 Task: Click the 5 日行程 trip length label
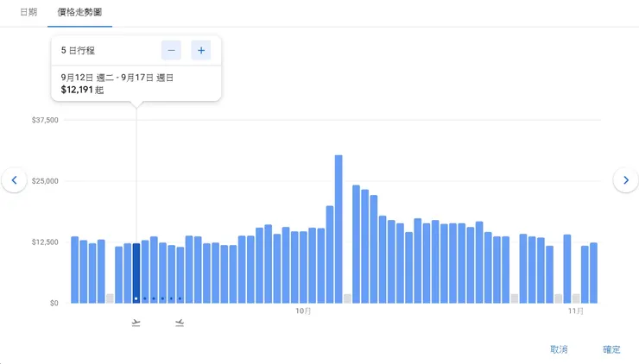78,51
